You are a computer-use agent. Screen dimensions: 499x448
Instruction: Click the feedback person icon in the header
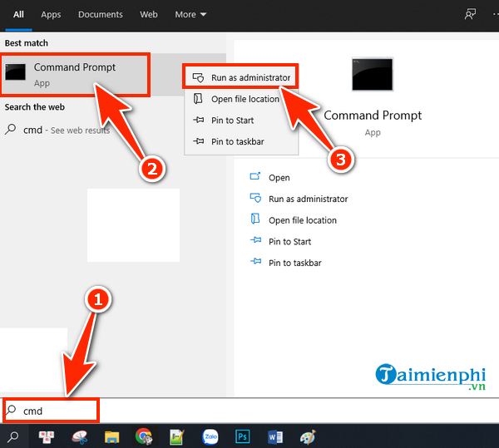coord(470,14)
